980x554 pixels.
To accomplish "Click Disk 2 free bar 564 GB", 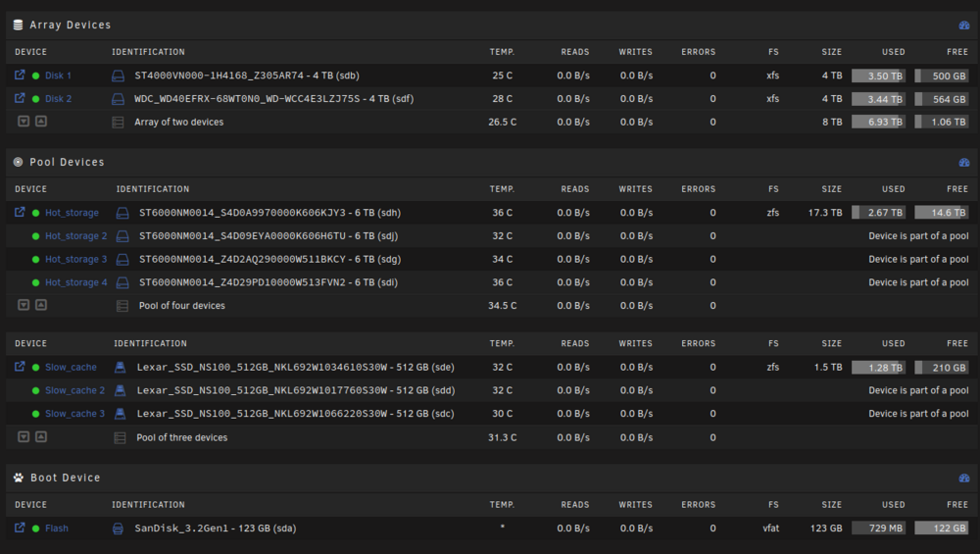I will click(941, 99).
